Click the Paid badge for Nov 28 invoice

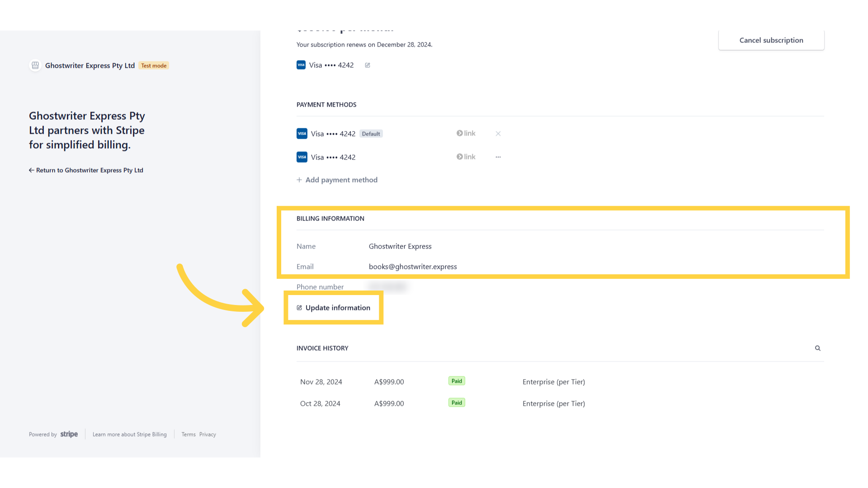(x=457, y=381)
